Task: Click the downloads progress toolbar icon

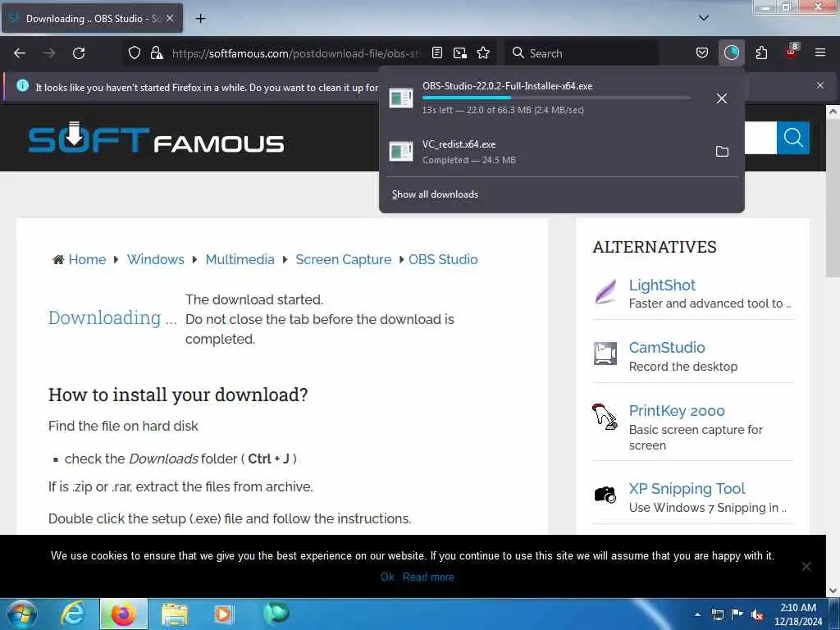Action: (731, 52)
